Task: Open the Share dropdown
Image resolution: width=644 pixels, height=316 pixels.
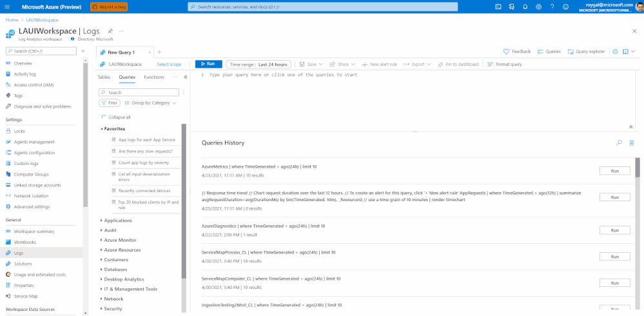Action: click(342, 64)
